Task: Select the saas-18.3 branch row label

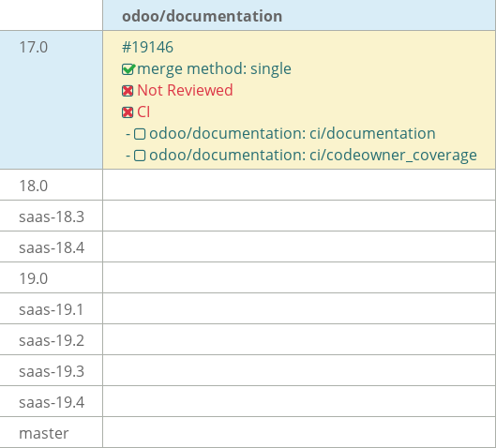Action: 52,217
